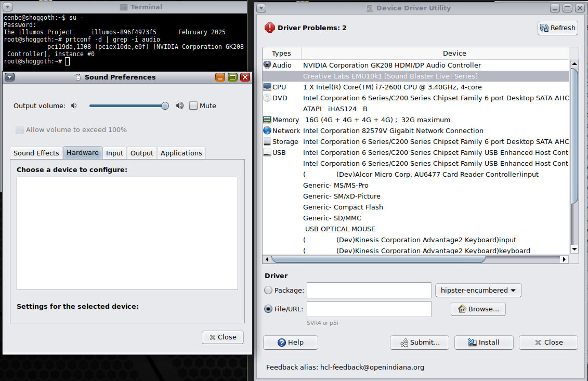Click the low volume speaker icon
Image resolution: width=588 pixels, height=381 pixels.
click(74, 106)
